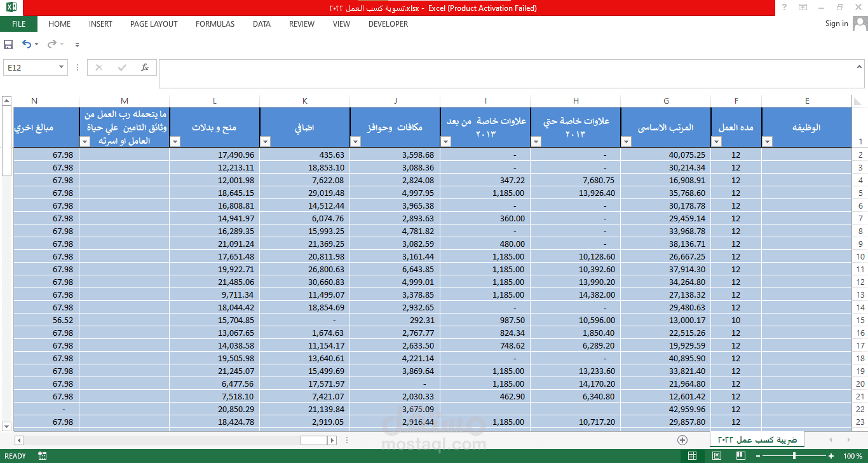This screenshot has height=463, width=868.
Task: Confirm entry with the checkmark icon
Action: (x=122, y=67)
